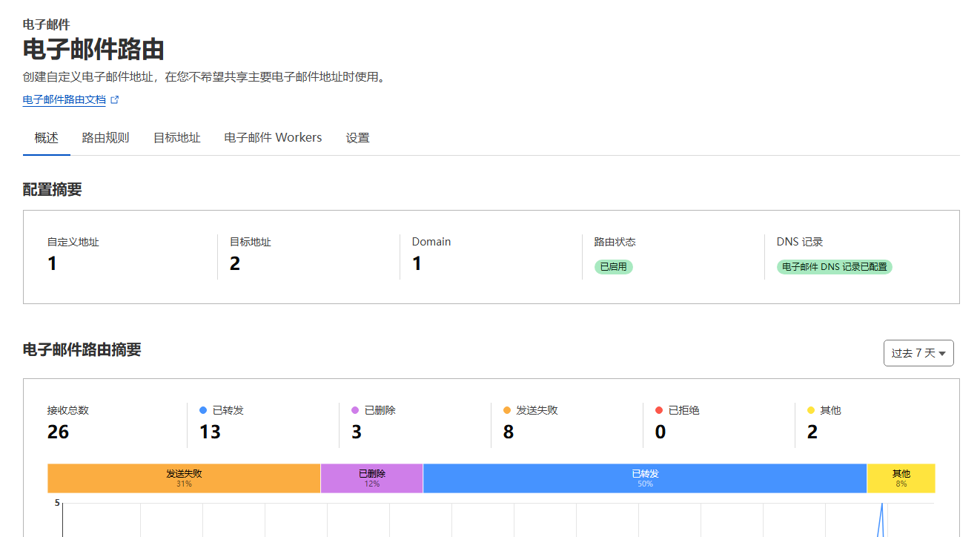This screenshot has width=980, height=537.
Task: Click the orange 发送失败 31% bar segment
Action: (184, 478)
